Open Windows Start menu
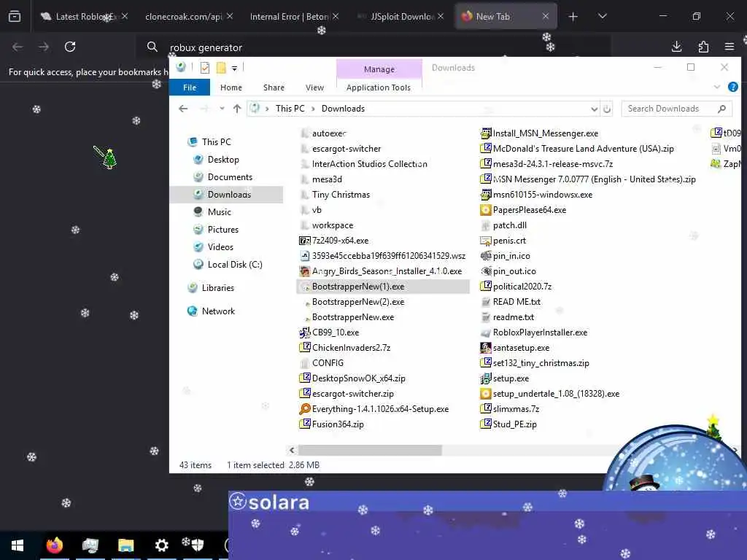Image resolution: width=747 pixels, height=560 pixels. 18,545
